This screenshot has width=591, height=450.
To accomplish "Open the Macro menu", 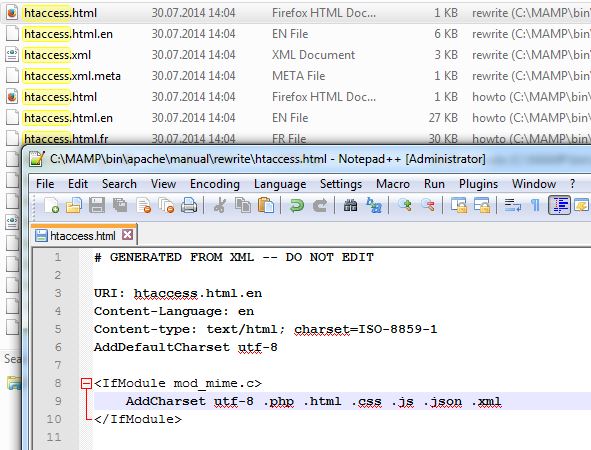I will click(393, 184).
